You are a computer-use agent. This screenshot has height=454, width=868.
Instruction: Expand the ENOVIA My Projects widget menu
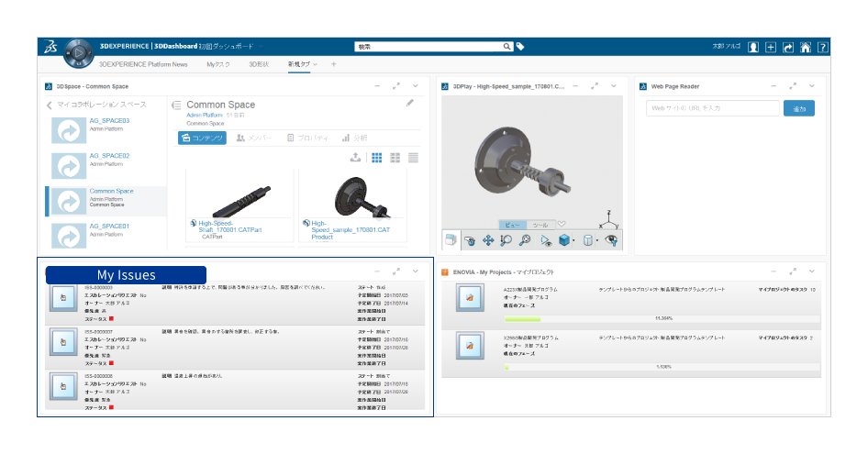click(811, 271)
